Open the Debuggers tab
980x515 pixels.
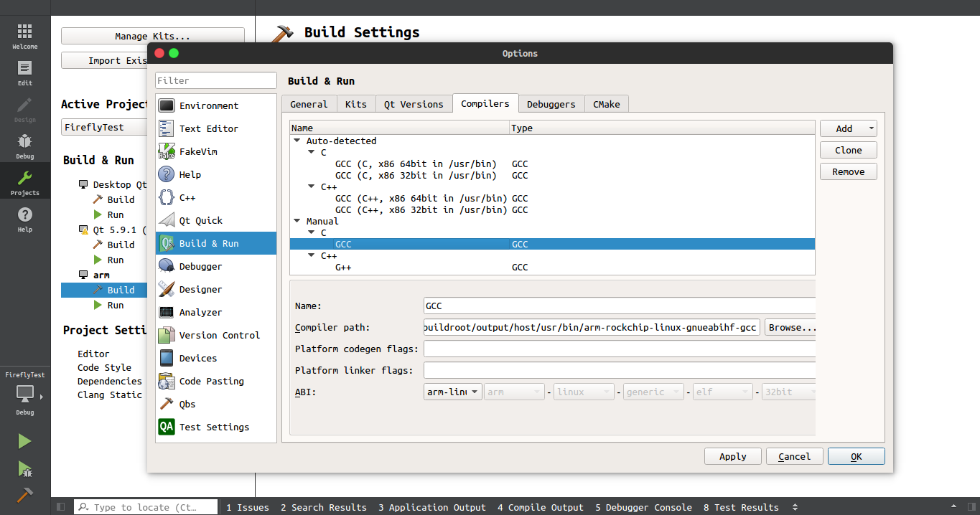tap(551, 104)
